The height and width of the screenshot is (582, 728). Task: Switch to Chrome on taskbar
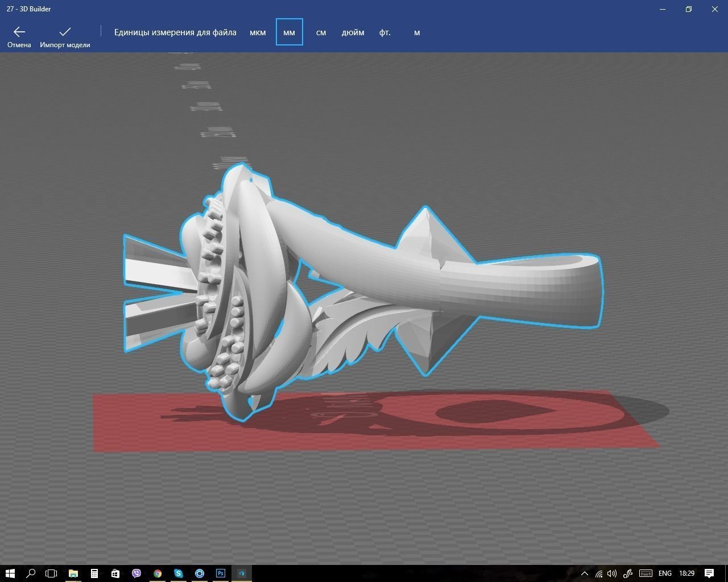click(x=157, y=573)
